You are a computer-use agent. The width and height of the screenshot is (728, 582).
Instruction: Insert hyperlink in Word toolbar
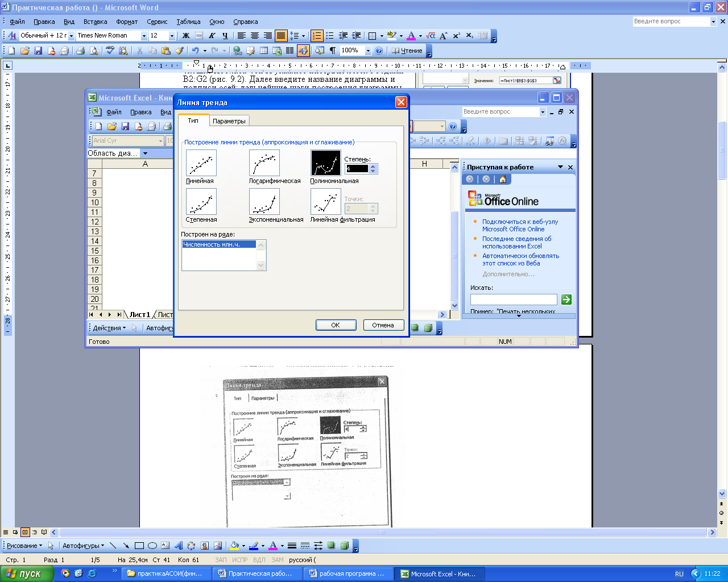click(x=237, y=51)
